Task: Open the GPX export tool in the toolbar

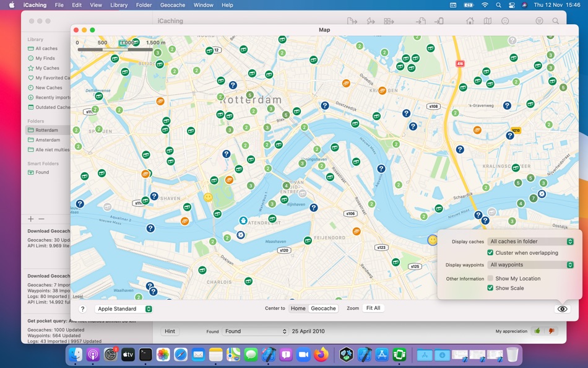Action: pos(352,20)
